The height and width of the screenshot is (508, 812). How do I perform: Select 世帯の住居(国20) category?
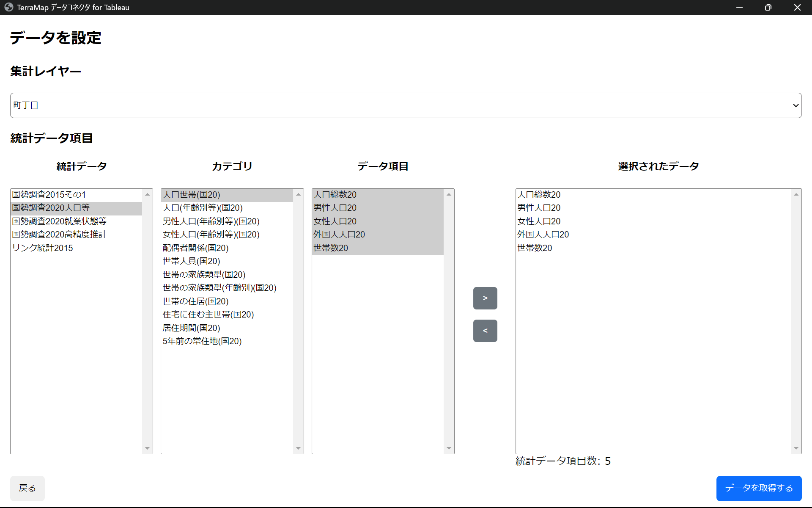click(195, 301)
